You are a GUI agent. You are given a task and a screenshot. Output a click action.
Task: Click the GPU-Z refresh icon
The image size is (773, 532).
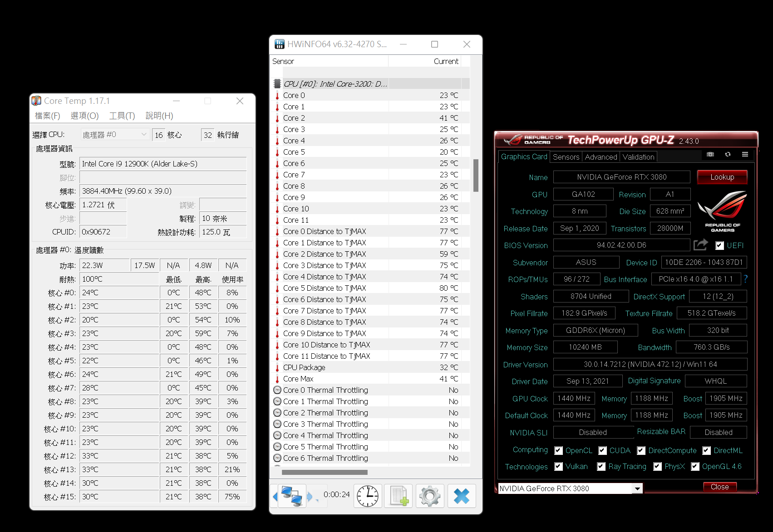728,155
